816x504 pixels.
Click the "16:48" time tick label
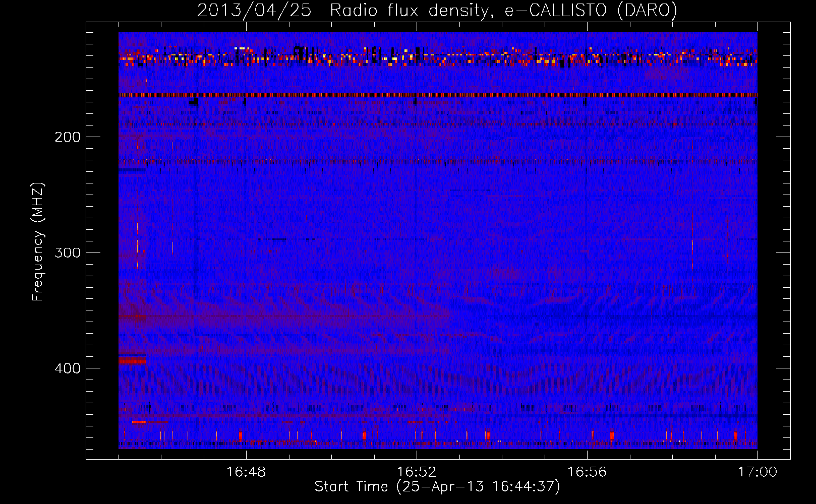coord(246,472)
